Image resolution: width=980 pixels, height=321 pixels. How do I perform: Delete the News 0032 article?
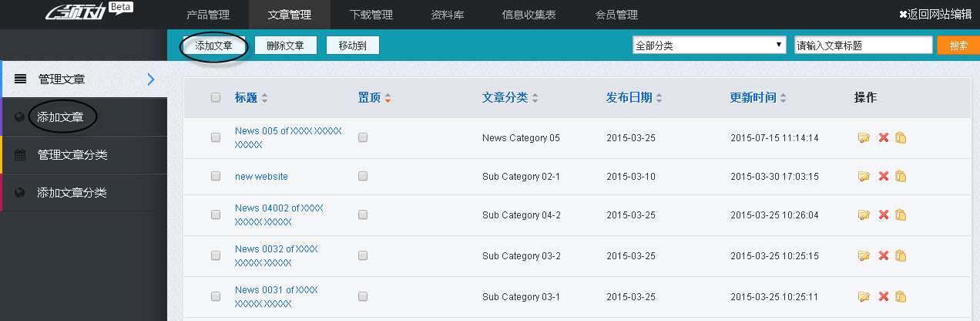(x=884, y=255)
